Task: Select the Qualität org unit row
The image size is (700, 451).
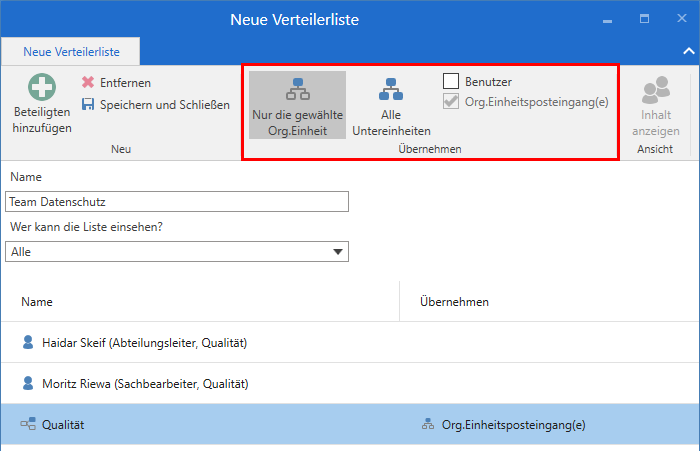Action: tap(350, 424)
